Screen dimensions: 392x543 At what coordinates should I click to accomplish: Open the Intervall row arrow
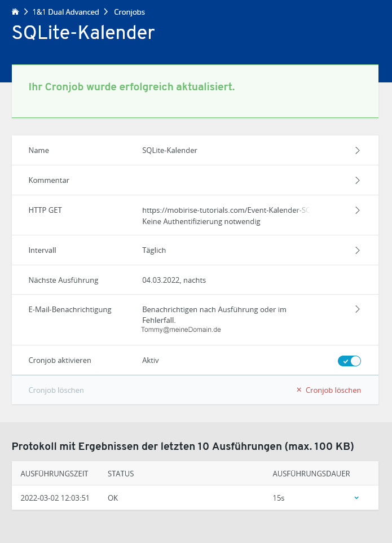click(x=357, y=250)
